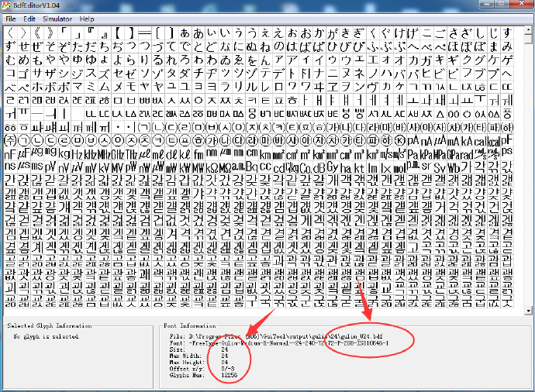Select the pF unit glyph

point(506,141)
